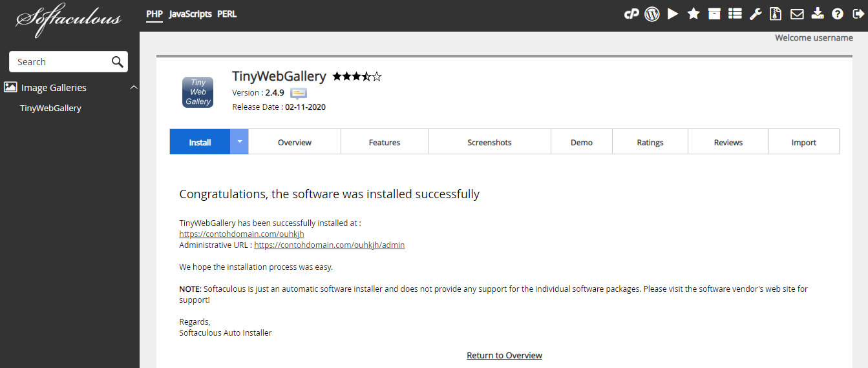Click the changelog icon next to version
Screen dimensions: 868x368
coord(298,93)
